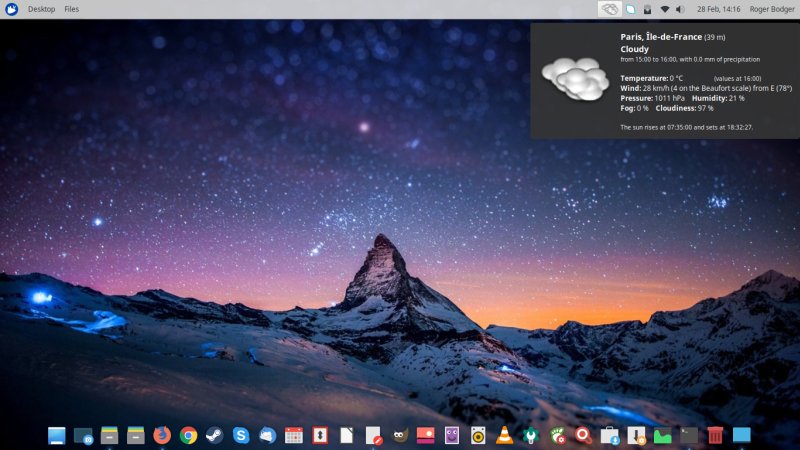Open the speaker music app icon

coord(478,435)
